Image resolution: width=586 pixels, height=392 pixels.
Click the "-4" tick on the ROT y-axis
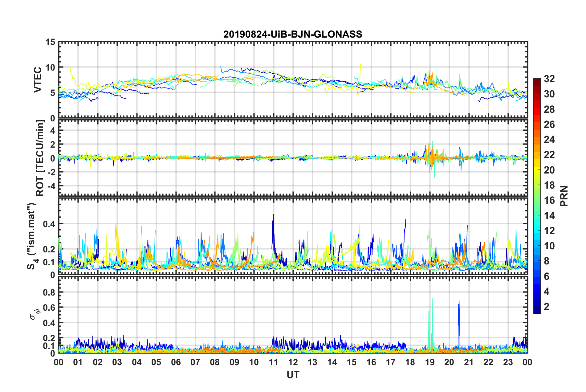click(x=51, y=186)
